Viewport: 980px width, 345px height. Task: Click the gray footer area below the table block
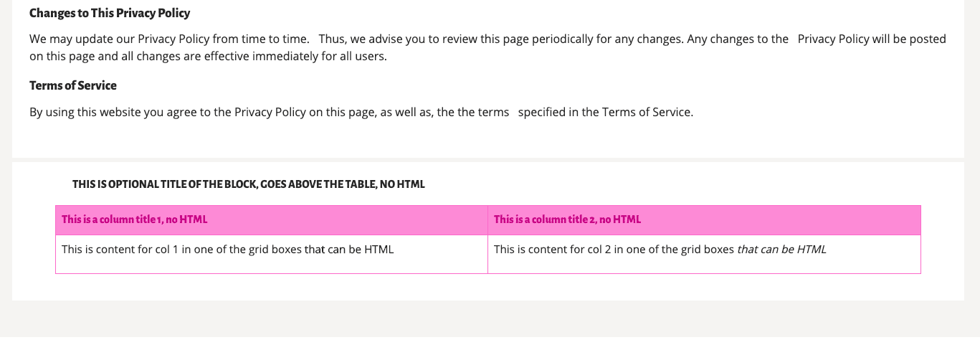(490, 318)
